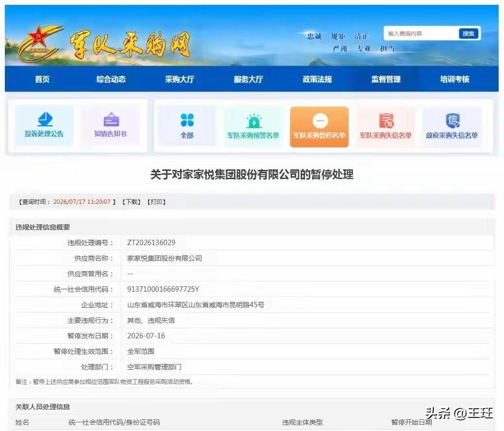Open 服务大厅 navigation item
Viewport: 504px width, 431px height.
(x=249, y=79)
